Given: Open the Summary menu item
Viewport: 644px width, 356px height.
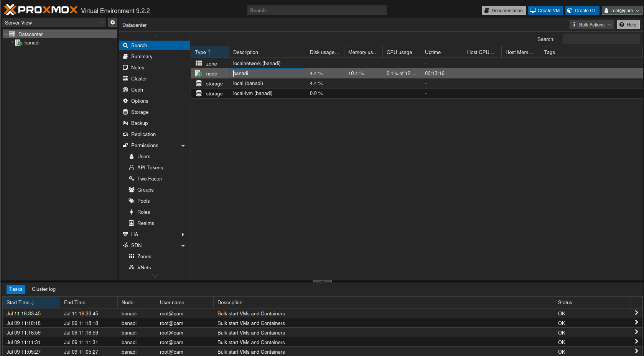Looking at the screenshot, I should click(155, 56).
